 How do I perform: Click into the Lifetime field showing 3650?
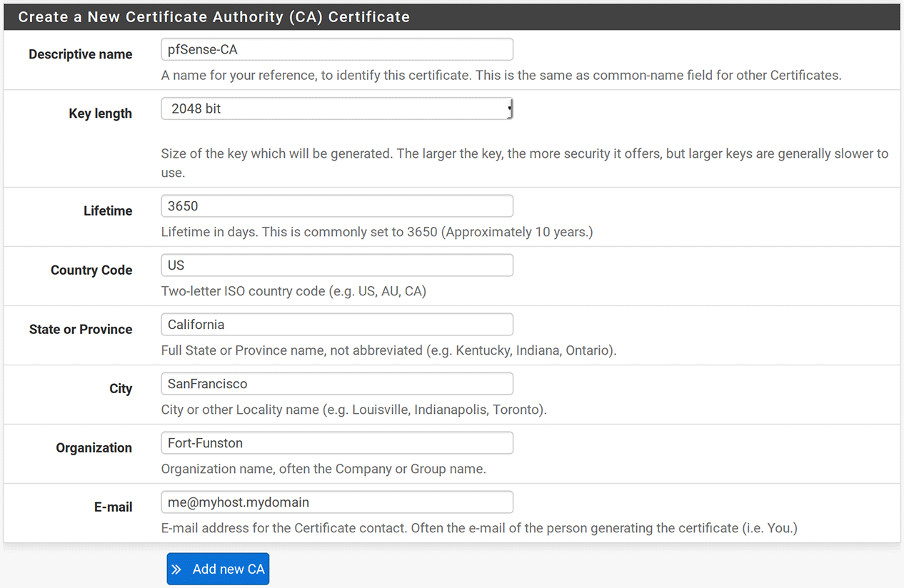click(336, 206)
